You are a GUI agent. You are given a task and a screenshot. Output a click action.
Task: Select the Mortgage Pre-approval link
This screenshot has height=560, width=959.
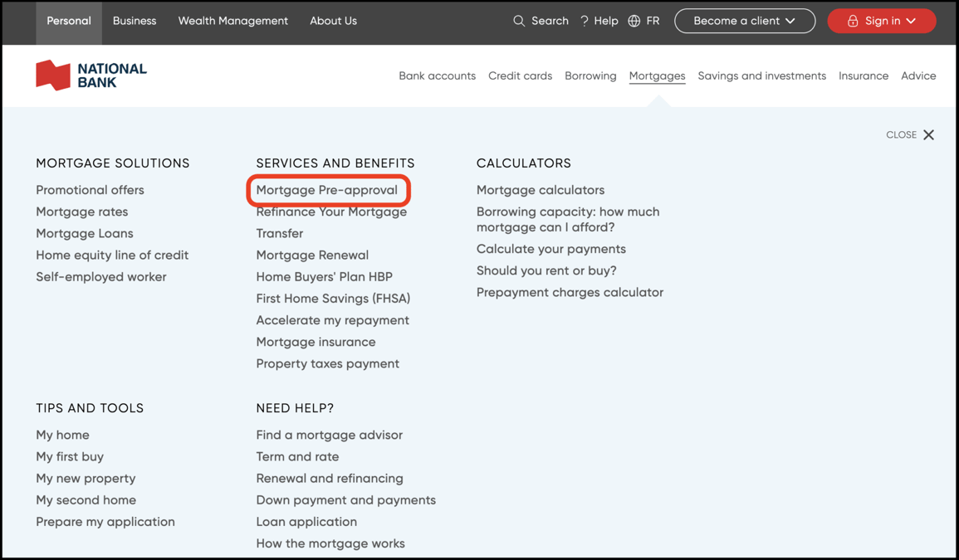326,190
